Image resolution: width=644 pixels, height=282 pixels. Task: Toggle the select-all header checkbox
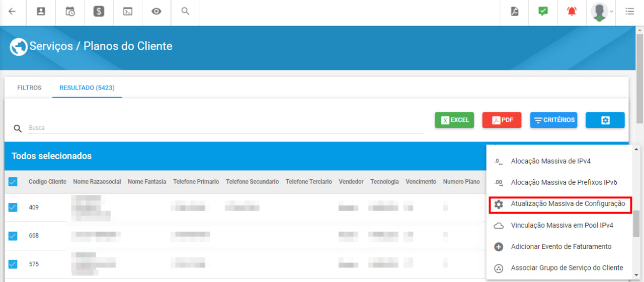pos(13,182)
